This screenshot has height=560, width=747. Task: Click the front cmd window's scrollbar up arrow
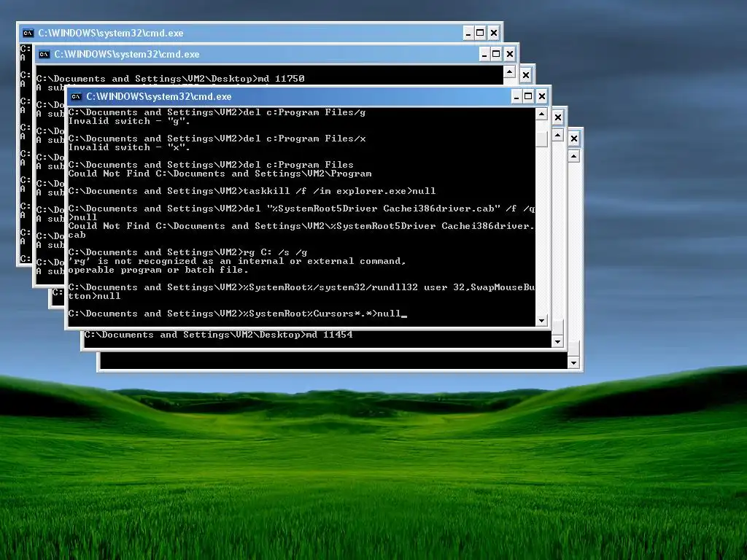(x=541, y=114)
